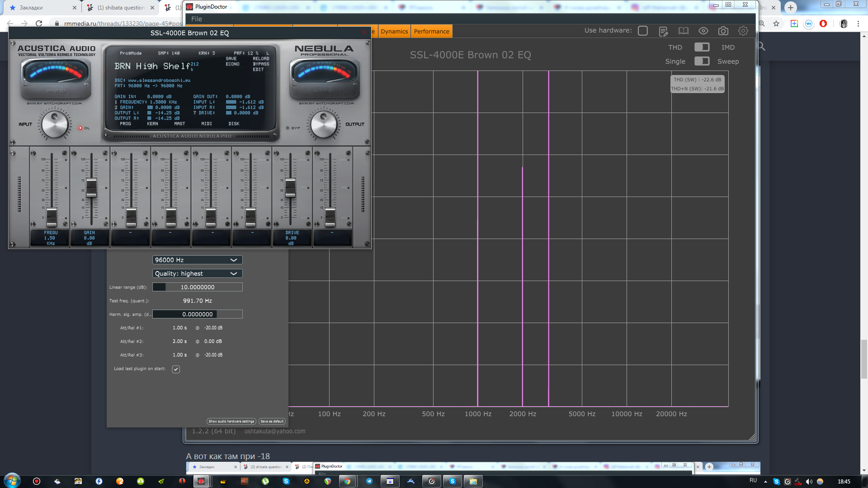
Task: Click the webpage vertical scrollbar thumb
Action: click(864, 359)
